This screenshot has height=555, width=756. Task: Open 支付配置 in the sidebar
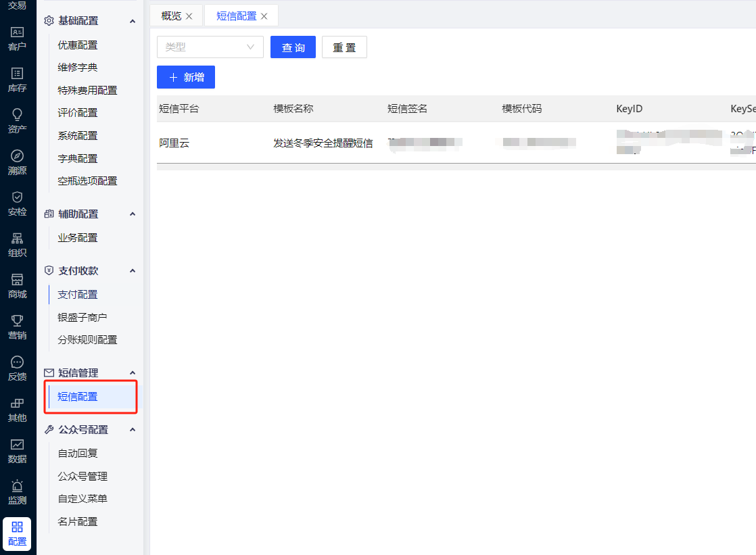tap(78, 294)
